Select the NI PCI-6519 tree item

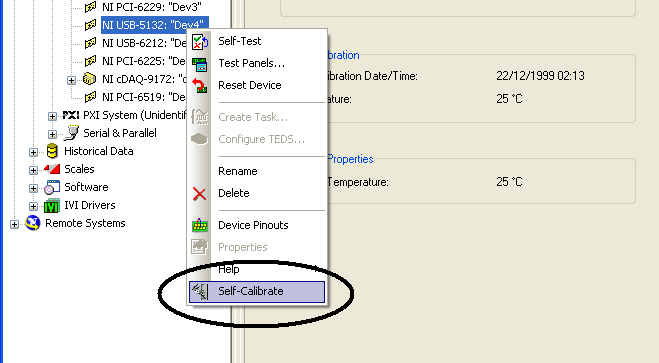click(x=144, y=97)
